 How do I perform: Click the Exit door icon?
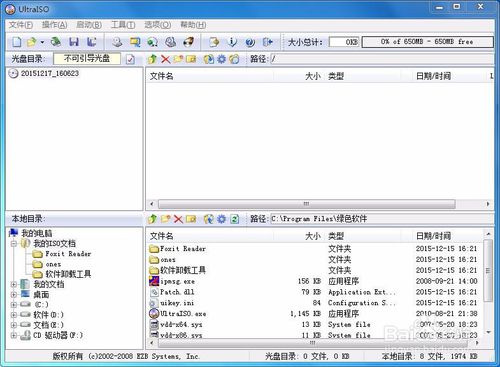[268, 42]
